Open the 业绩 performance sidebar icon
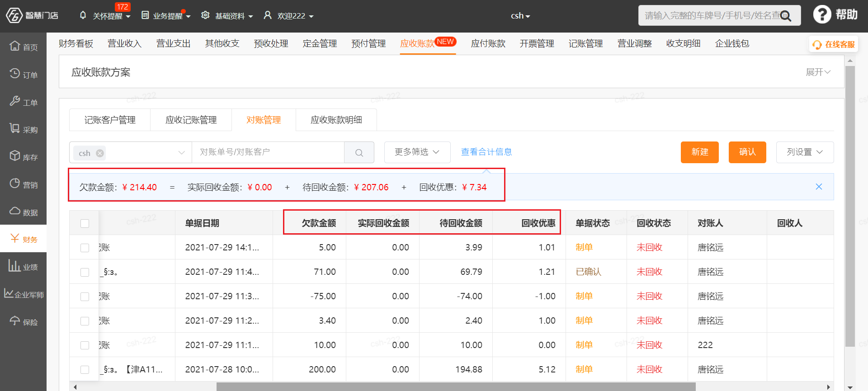This screenshot has width=868, height=391. [x=15, y=266]
